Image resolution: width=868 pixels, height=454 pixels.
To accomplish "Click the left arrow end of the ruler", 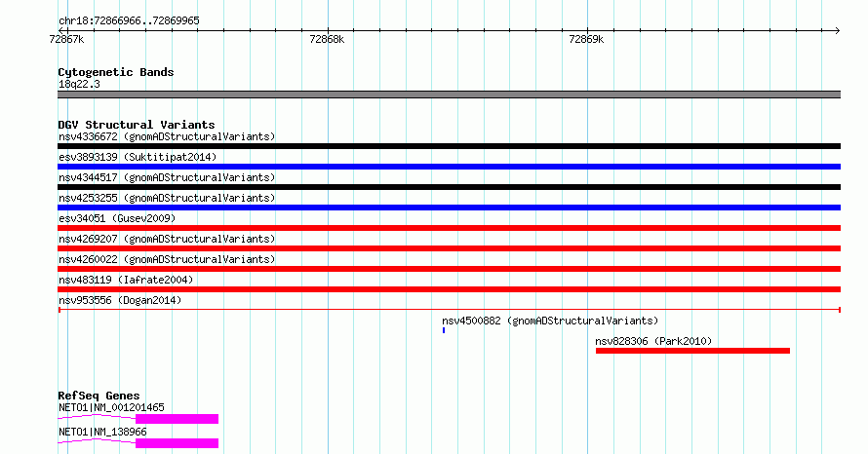I will coord(60,31).
